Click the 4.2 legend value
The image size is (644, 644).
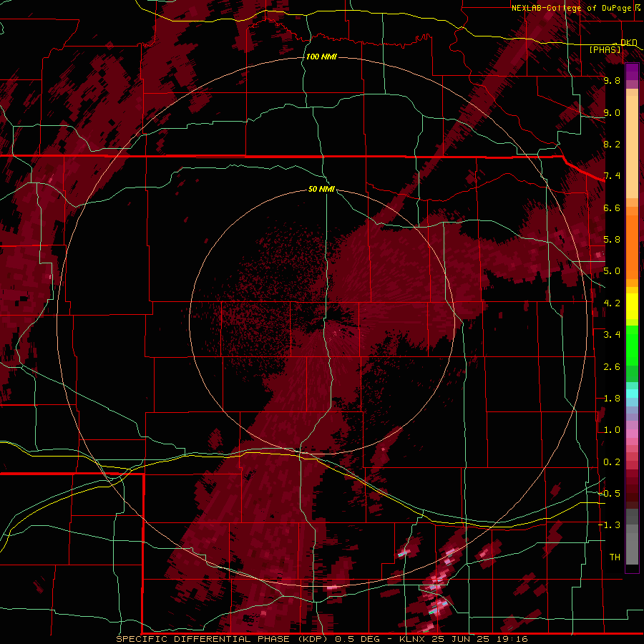click(612, 303)
